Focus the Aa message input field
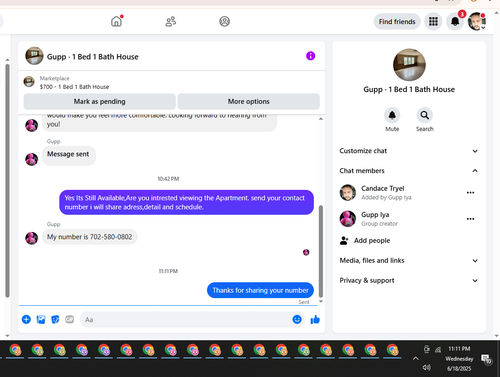 coord(192,320)
